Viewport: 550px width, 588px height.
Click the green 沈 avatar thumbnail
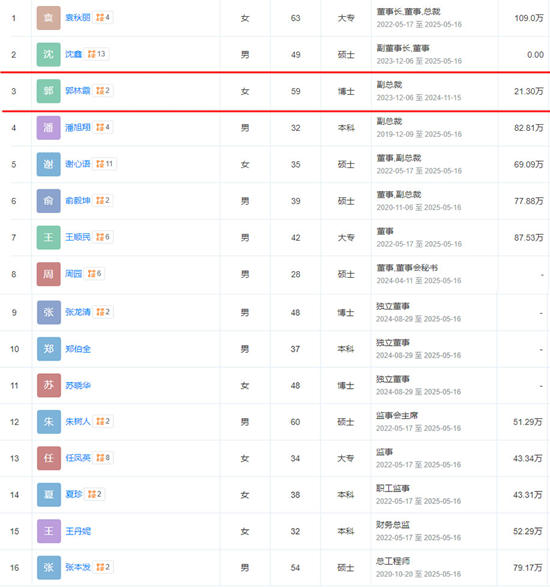(48, 54)
